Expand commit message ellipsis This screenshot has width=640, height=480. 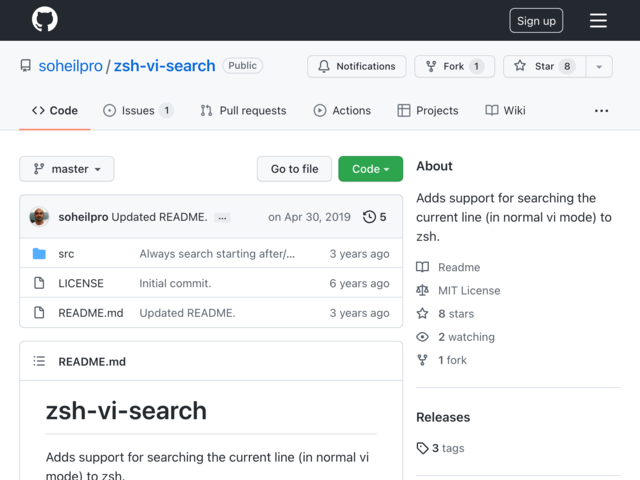(222, 218)
